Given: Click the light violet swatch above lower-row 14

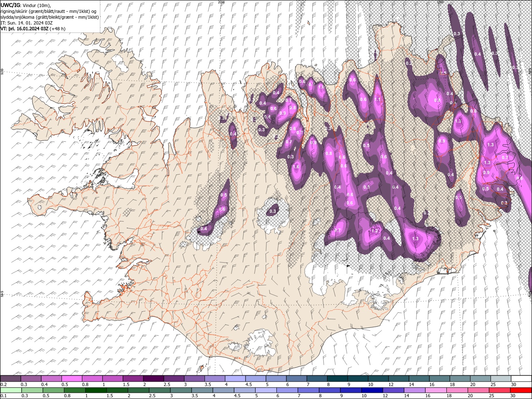Looking at the screenshot, I should point(415,390).
